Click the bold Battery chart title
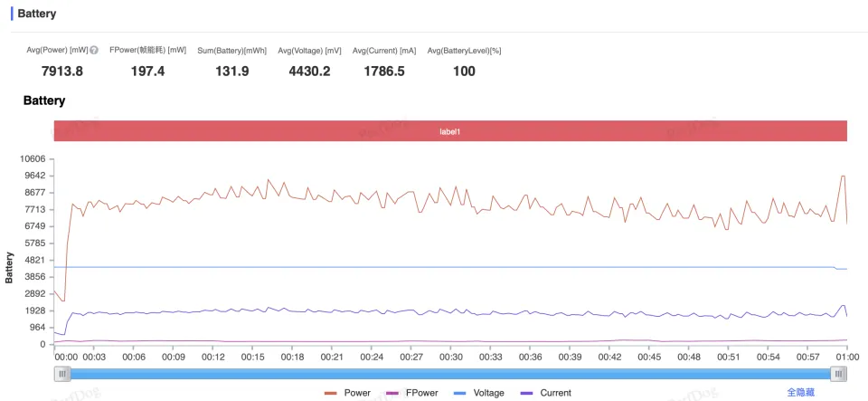The image size is (868, 401). pos(43,100)
